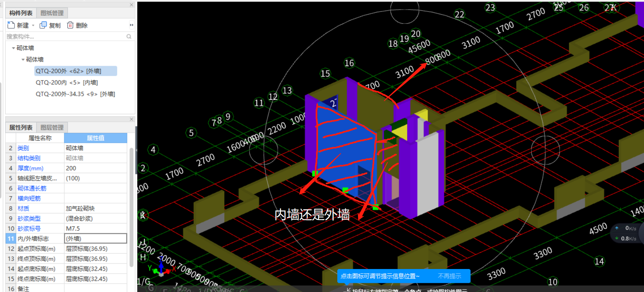Click the 属性名称 column header
644x292 pixels.
pos(40,138)
